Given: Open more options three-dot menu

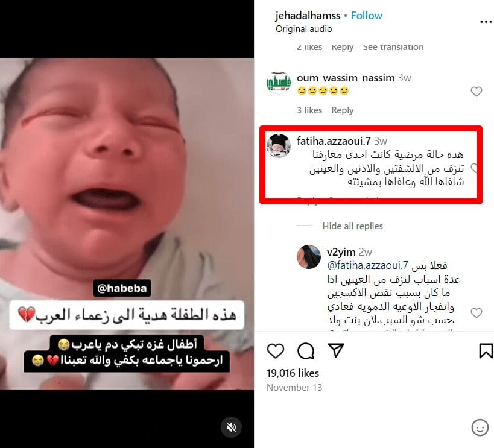Looking at the screenshot, I should 486,22.
